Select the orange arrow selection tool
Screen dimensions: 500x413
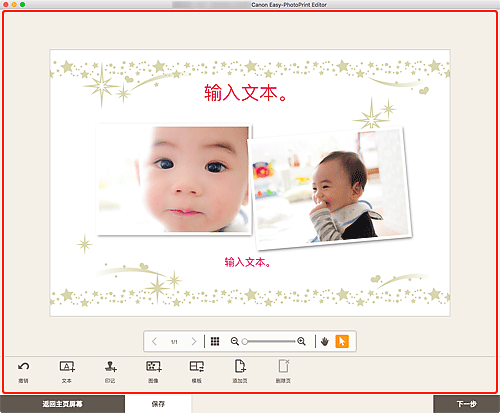coord(342,341)
